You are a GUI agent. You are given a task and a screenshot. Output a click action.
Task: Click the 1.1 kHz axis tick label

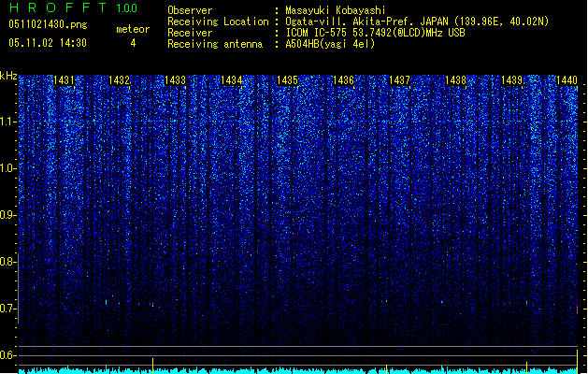[x=8, y=122]
